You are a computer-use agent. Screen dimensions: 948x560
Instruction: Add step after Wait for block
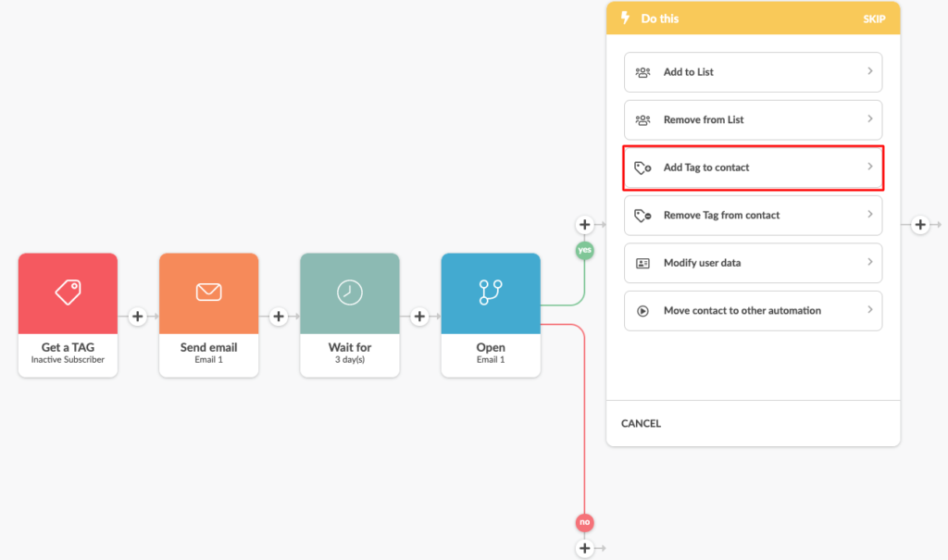[419, 317]
